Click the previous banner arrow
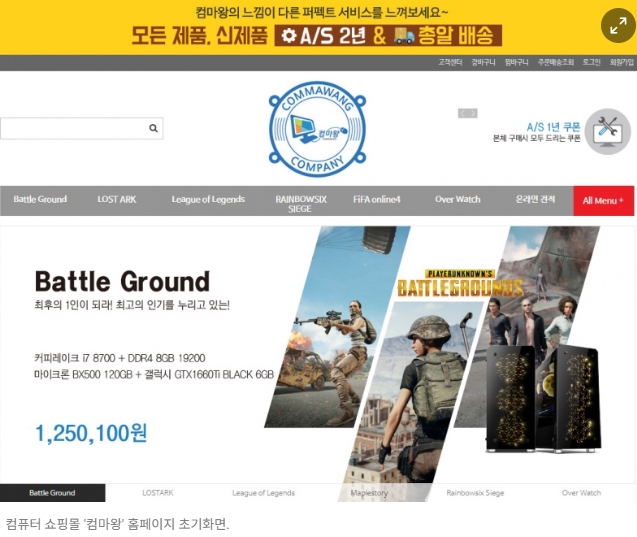Viewport: 637px width, 537px height. coord(463,113)
